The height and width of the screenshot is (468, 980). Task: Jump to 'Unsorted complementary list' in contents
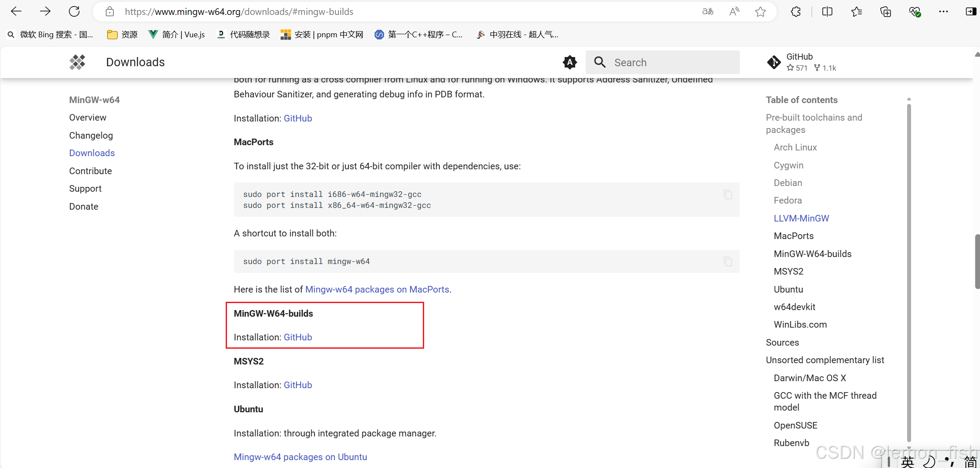coord(825,360)
